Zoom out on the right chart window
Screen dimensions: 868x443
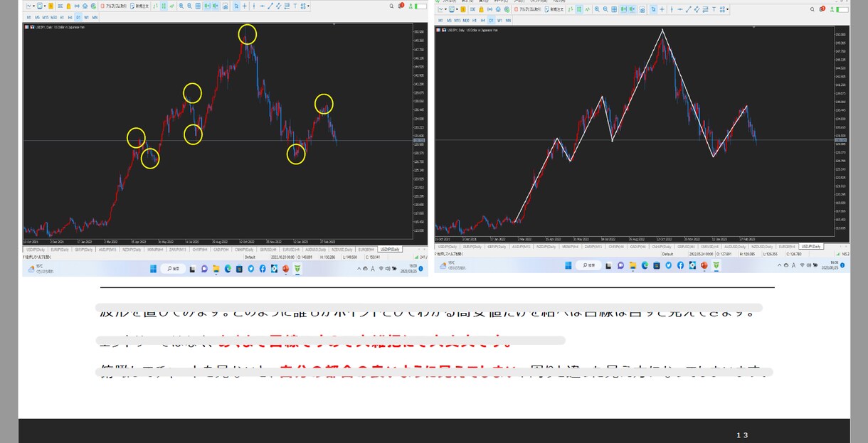pos(605,9)
